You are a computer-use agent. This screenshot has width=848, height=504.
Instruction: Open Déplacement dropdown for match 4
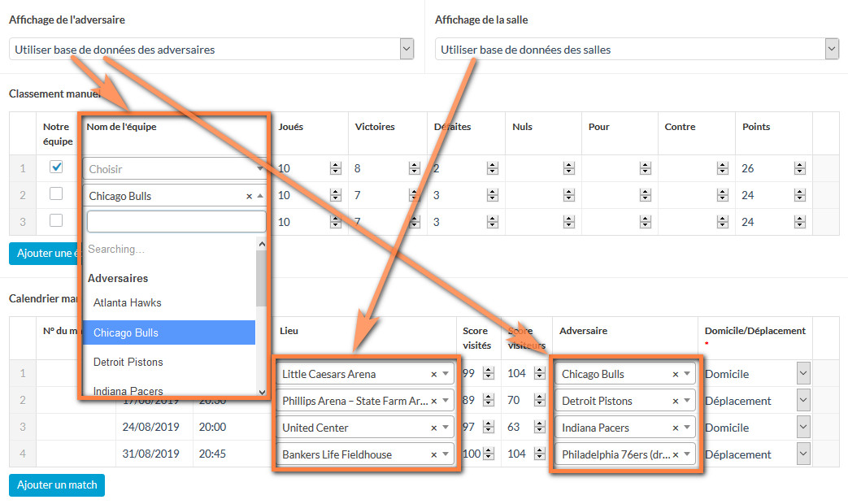coord(803,454)
